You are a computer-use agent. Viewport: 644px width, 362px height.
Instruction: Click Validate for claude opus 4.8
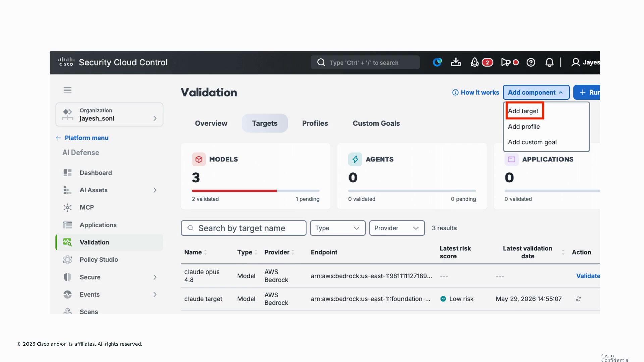tap(588, 276)
